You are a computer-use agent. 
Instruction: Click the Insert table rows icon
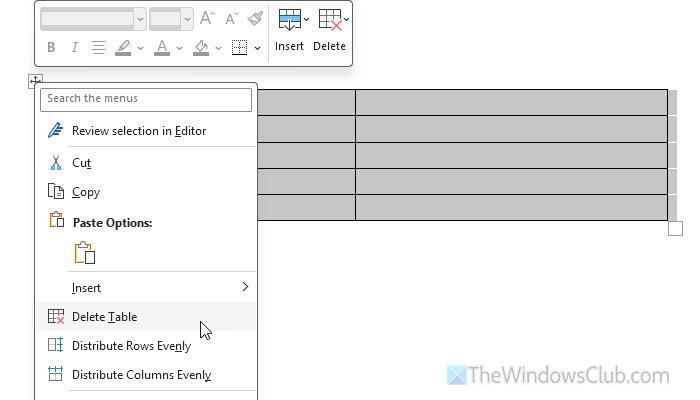[289, 20]
